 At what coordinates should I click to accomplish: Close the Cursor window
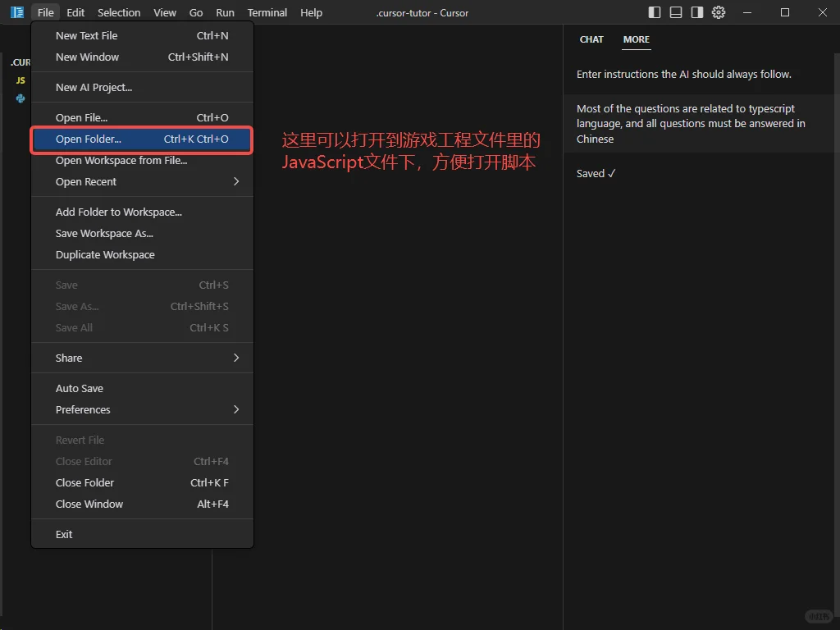click(x=822, y=12)
